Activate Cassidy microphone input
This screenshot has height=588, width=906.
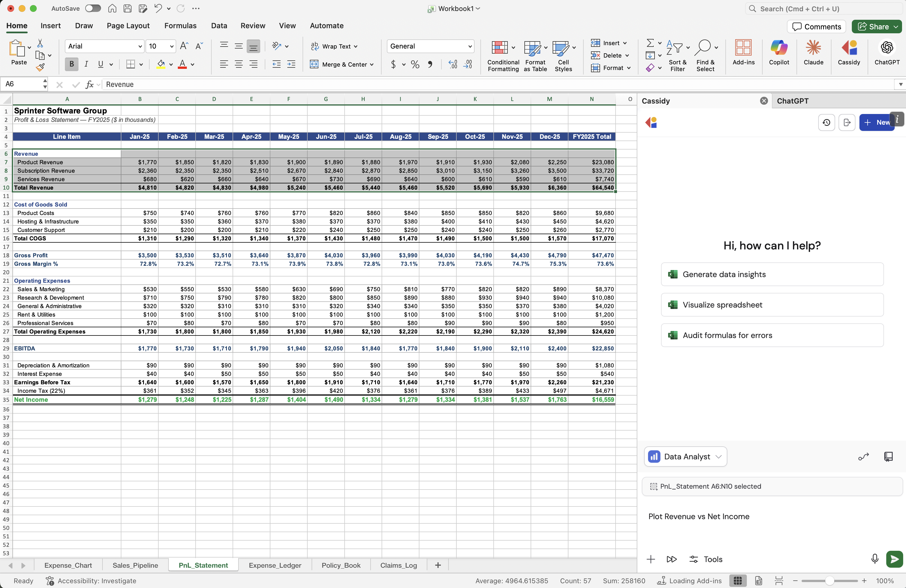(875, 559)
